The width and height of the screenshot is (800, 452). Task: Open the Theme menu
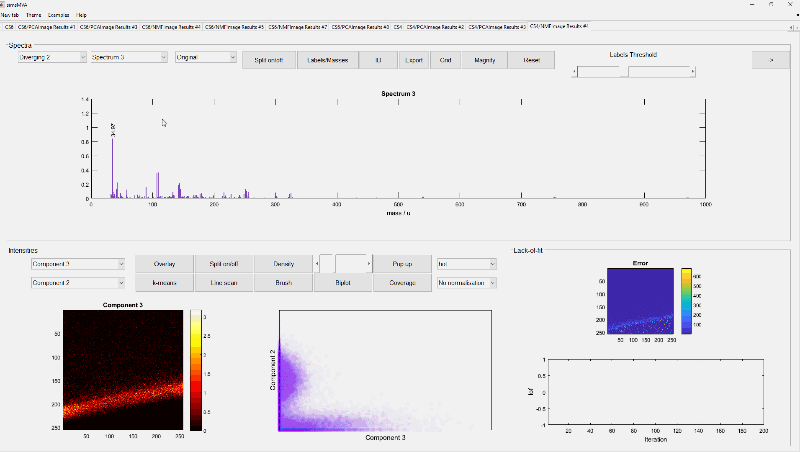[35, 15]
